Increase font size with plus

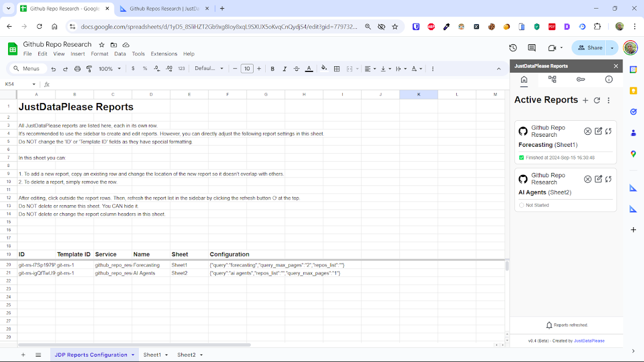259,69
